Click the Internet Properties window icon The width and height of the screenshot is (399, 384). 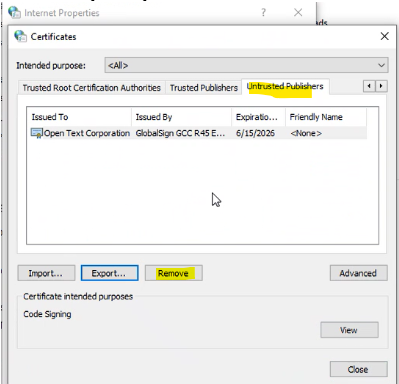14,12
